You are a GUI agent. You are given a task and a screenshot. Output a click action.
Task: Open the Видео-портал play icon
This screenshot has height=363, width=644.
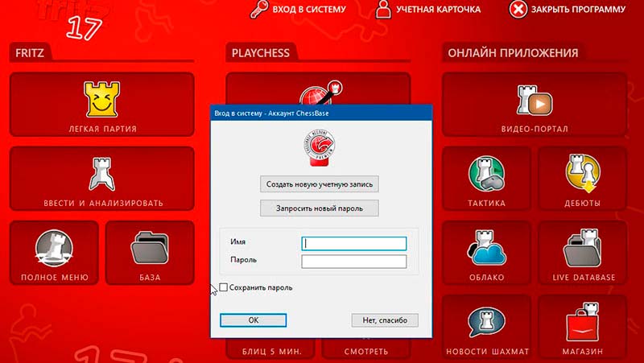click(535, 100)
